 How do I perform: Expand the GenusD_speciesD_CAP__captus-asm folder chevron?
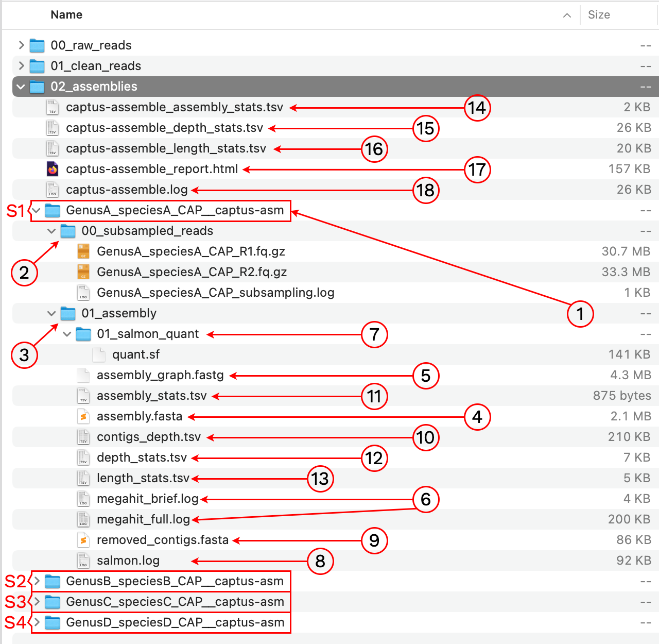[37, 622]
